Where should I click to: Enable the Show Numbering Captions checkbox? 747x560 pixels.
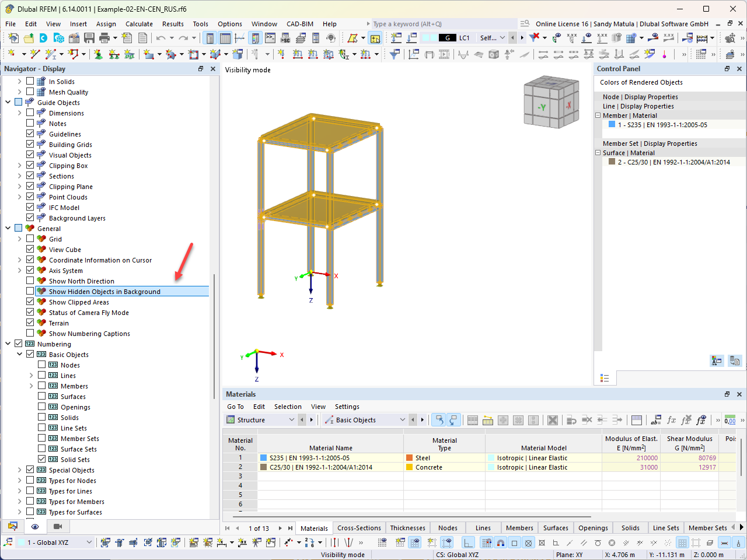tap(30, 333)
